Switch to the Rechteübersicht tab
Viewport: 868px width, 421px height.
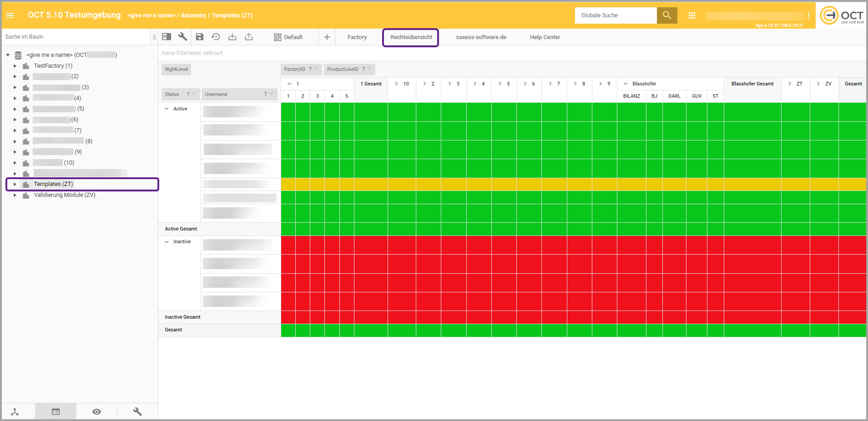[x=411, y=37]
